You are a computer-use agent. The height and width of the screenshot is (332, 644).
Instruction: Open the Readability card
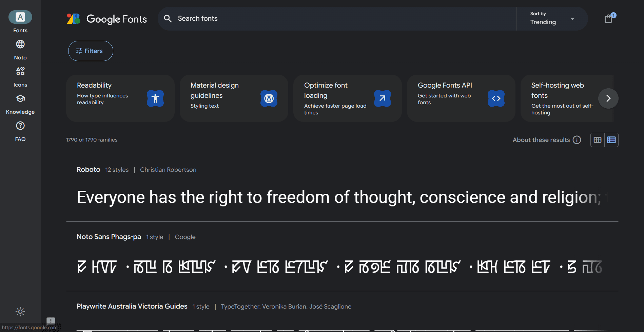coord(120,98)
